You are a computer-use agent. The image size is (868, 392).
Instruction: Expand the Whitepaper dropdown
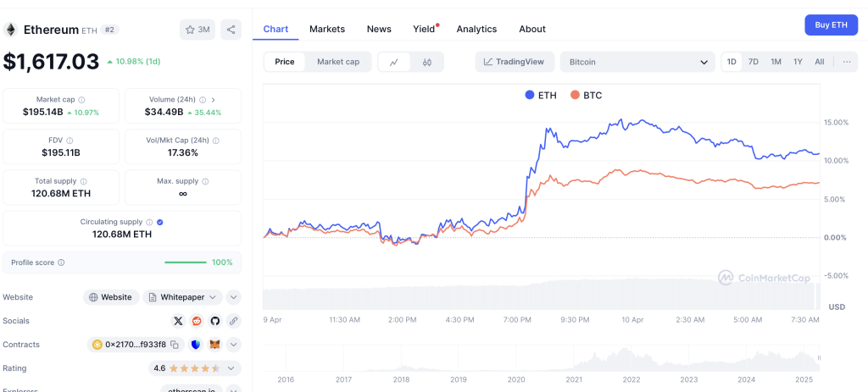click(x=183, y=297)
